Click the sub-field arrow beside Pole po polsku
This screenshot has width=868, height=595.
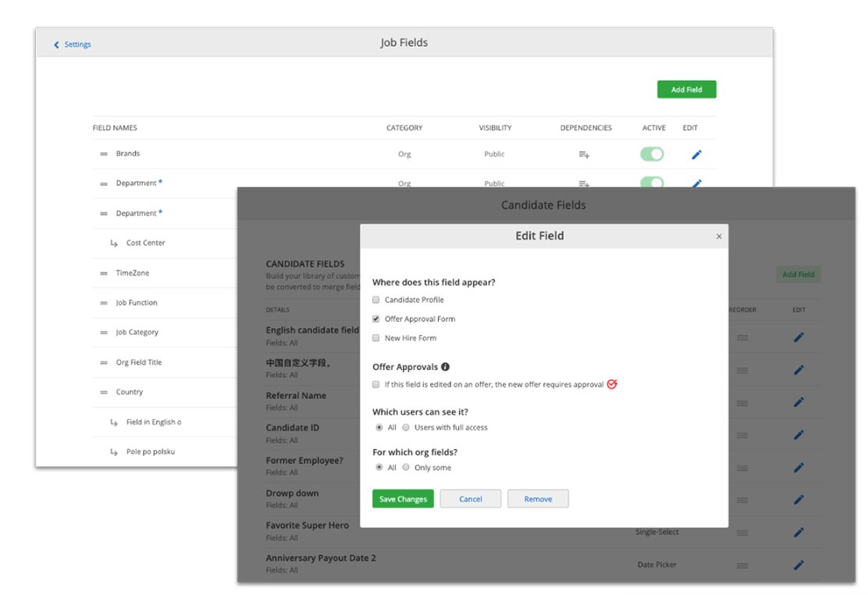(x=113, y=452)
